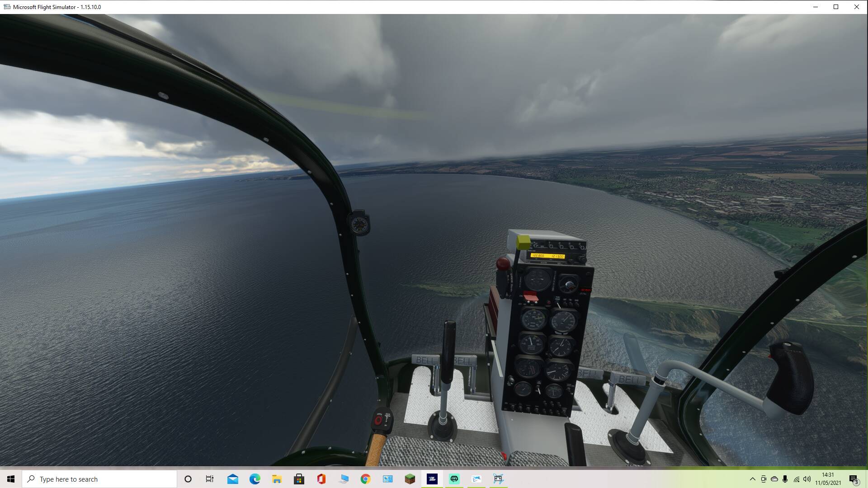The image size is (868, 488).
Task: Open the volume control in system tray
Action: (x=807, y=479)
